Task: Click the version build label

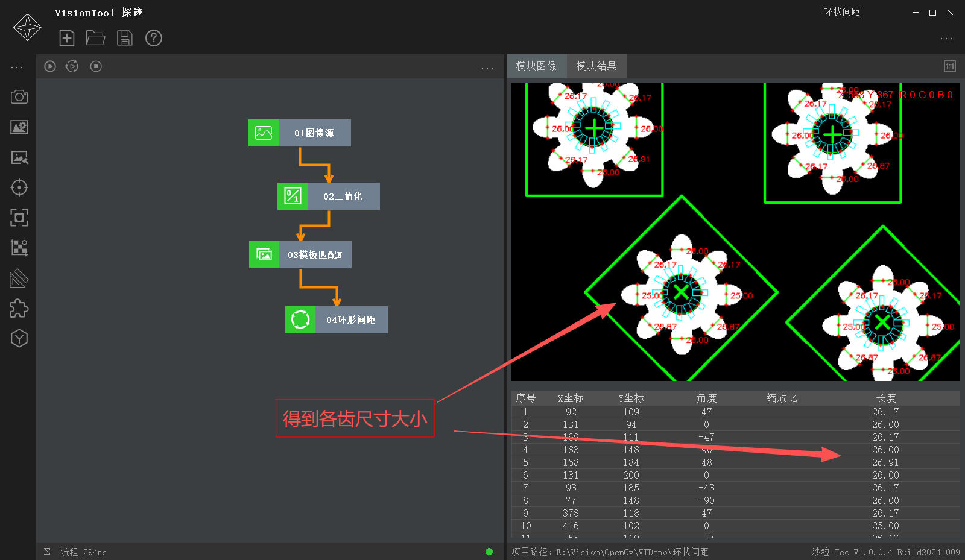Action: pos(885,552)
